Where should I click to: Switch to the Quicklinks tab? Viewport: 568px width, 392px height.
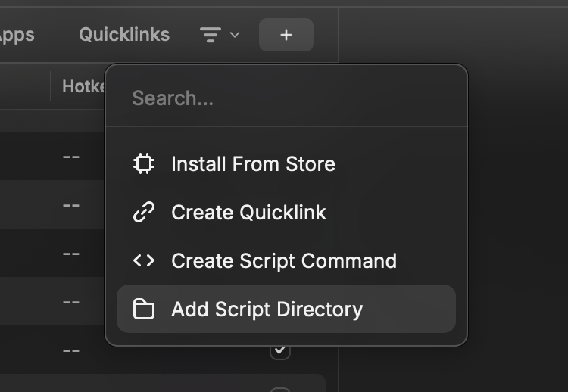(x=124, y=35)
